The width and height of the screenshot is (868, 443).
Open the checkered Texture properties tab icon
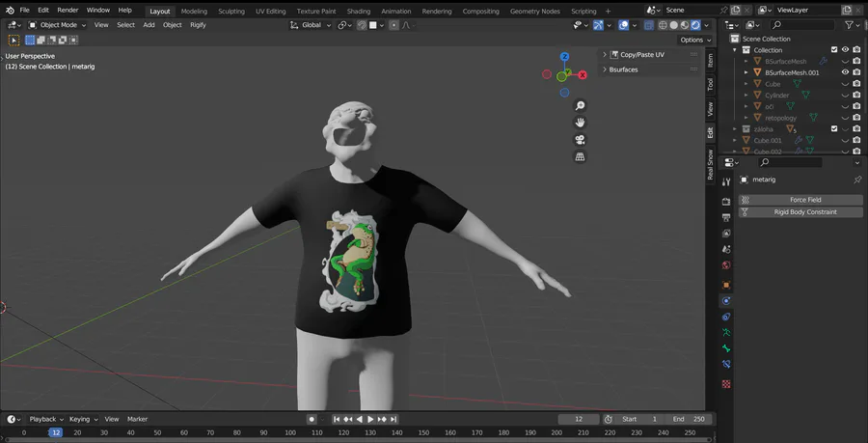(x=726, y=384)
